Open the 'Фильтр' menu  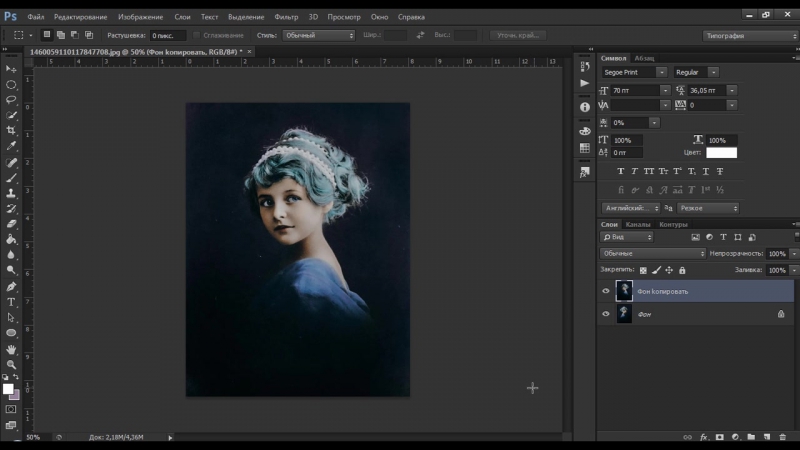(286, 18)
